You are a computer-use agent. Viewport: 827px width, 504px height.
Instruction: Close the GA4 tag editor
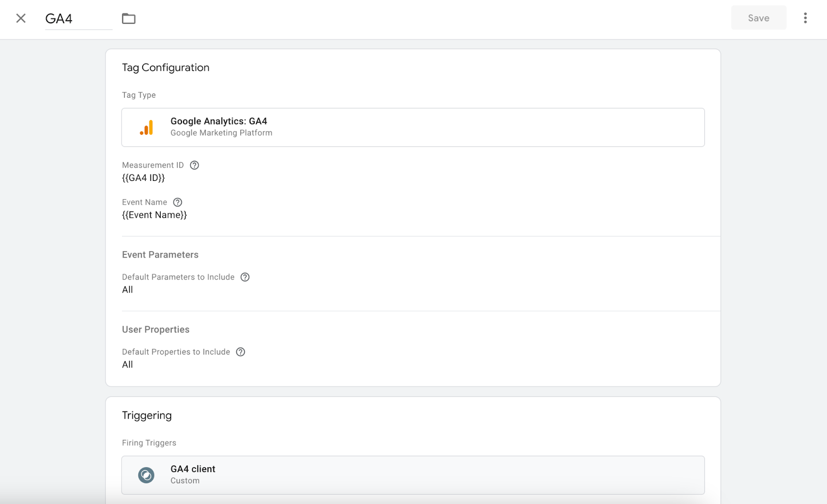(21, 19)
